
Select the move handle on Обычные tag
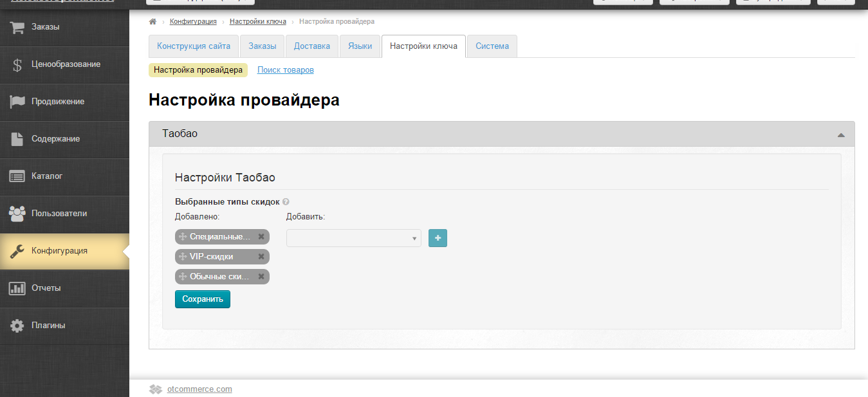[x=183, y=277]
